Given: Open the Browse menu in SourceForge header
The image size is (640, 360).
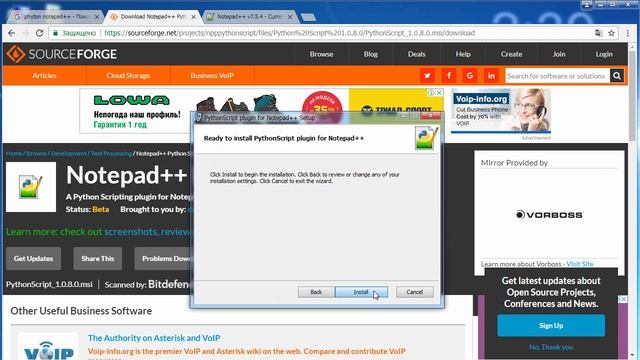Looking at the screenshot, I should [321, 54].
